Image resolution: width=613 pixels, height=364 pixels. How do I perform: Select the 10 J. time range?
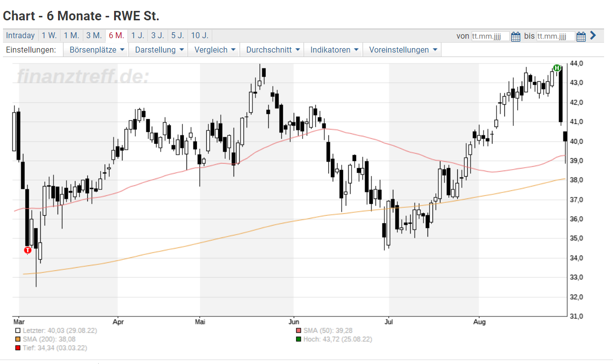coord(200,36)
